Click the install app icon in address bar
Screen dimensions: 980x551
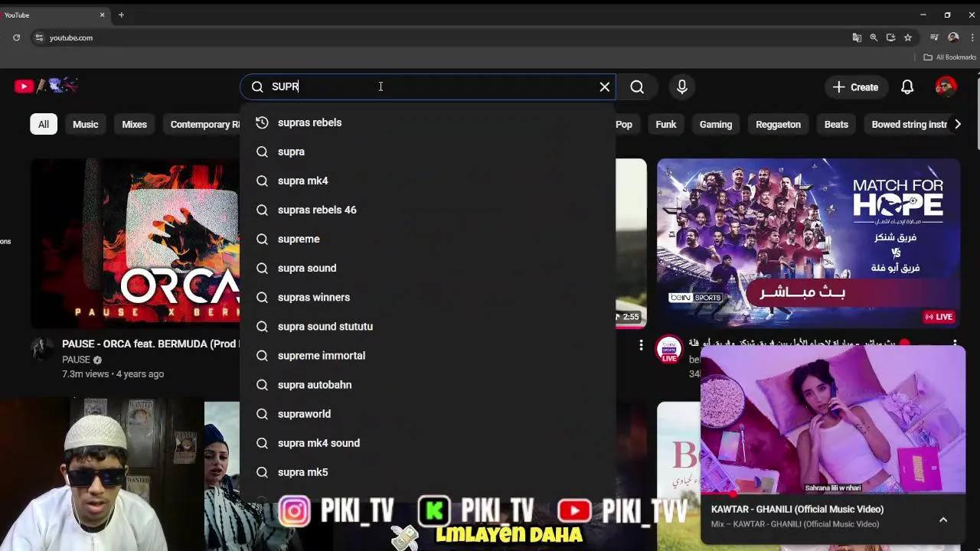pyautogui.click(x=890, y=37)
